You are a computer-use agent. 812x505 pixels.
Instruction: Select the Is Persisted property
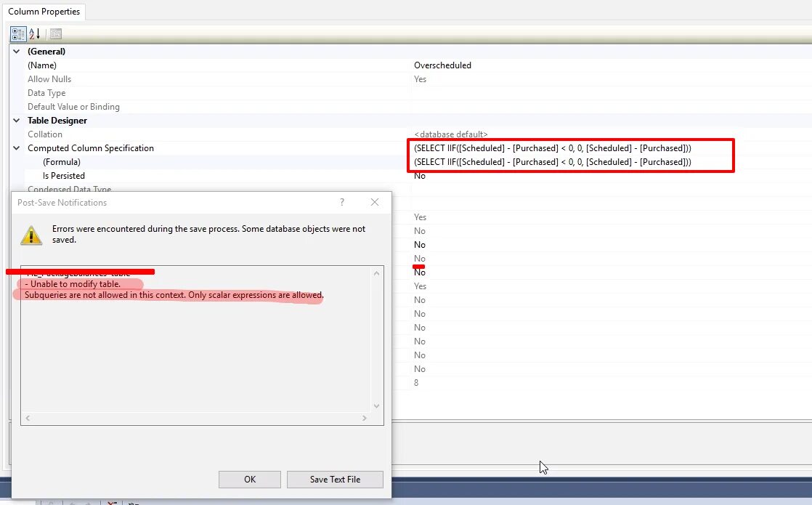pos(64,176)
